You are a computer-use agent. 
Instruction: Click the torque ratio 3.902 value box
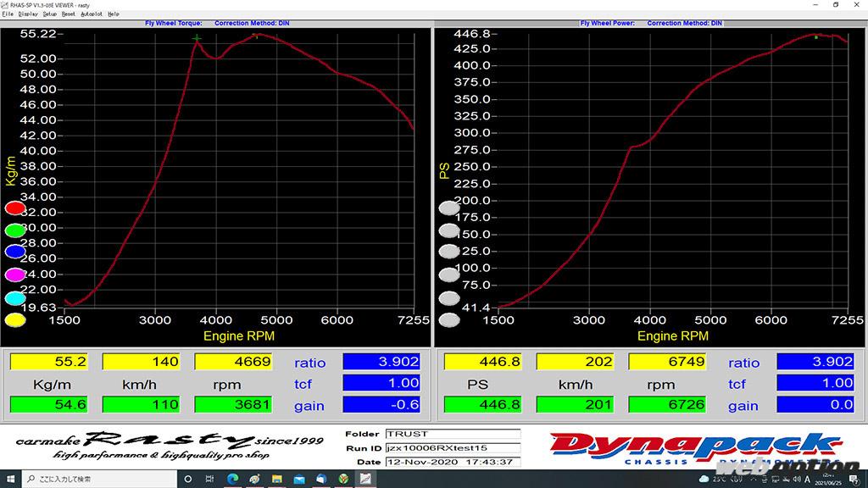(x=381, y=362)
